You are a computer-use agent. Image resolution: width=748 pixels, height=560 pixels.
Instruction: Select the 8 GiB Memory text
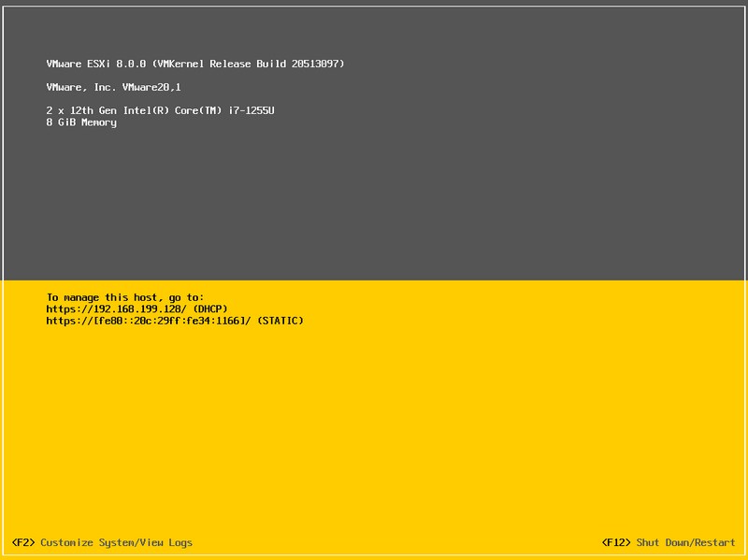click(81, 122)
